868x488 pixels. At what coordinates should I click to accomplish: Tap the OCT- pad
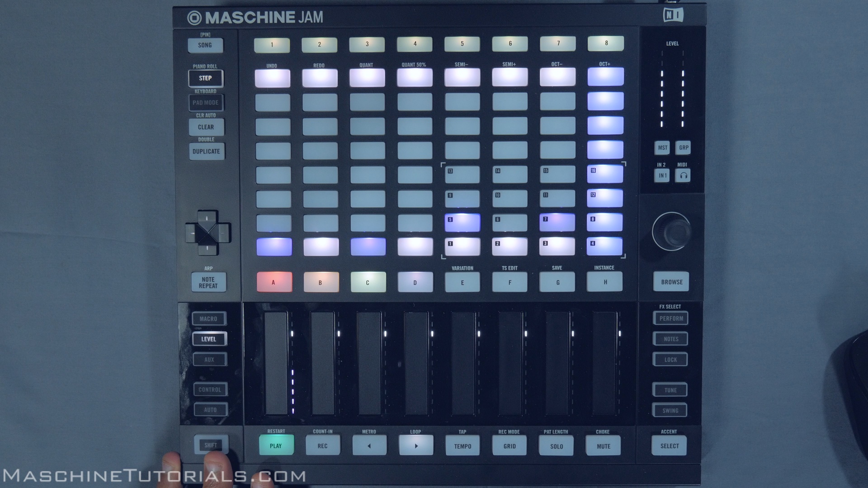pyautogui.click(x=558, y=77)
